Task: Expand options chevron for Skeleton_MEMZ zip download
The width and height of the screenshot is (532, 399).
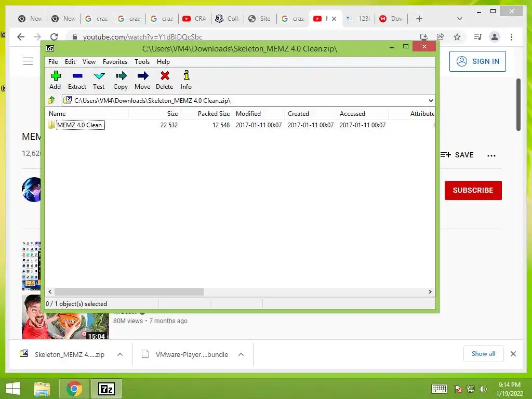Action: pyautogui.click(x=120, y=354)
